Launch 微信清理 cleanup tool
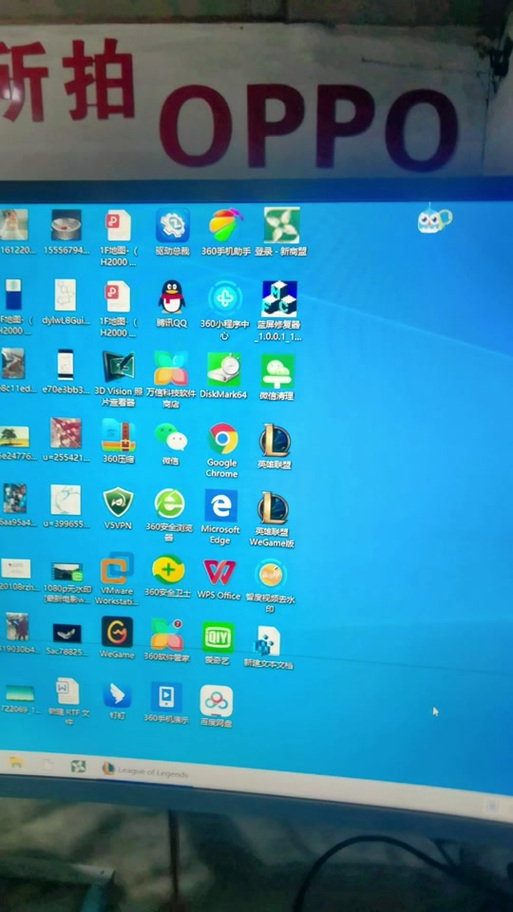 [277, 377]
